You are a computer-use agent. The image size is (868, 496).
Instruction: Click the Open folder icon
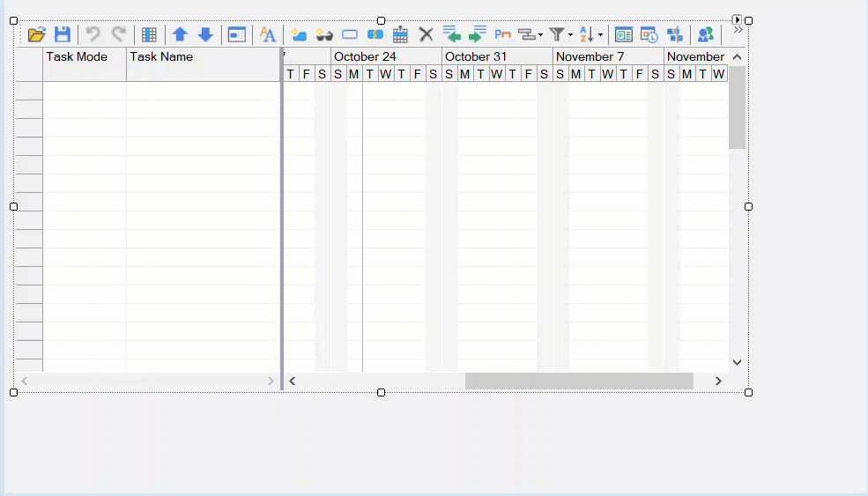(36, 34)
